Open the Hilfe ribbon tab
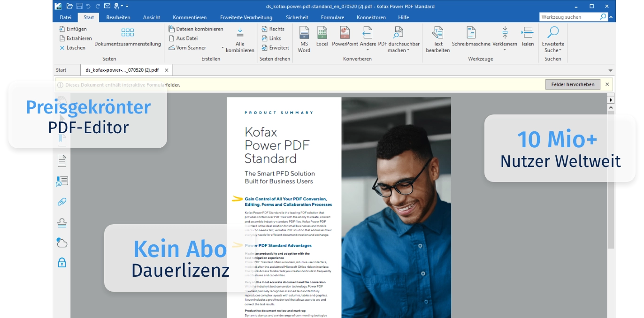644x318 pixels. click(x=403, y=17)
